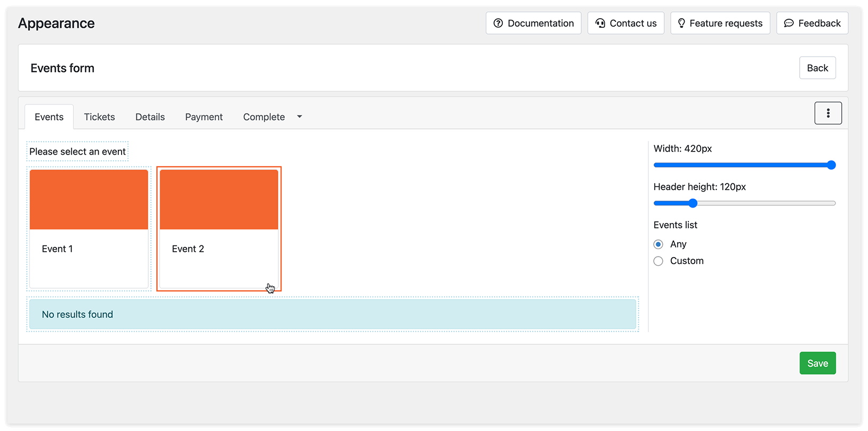Click the Feature requests lightbulb icon

[681, 23]
